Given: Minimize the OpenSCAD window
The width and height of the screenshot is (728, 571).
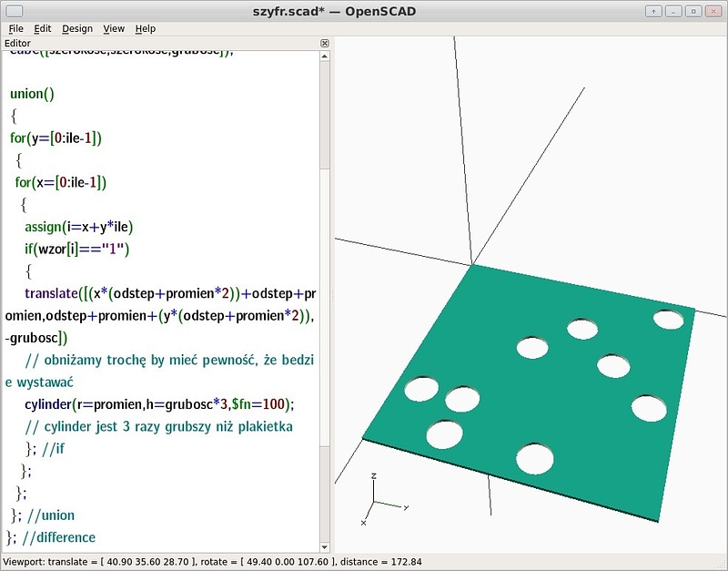Looking at the screenshot, I should (673, 11).
